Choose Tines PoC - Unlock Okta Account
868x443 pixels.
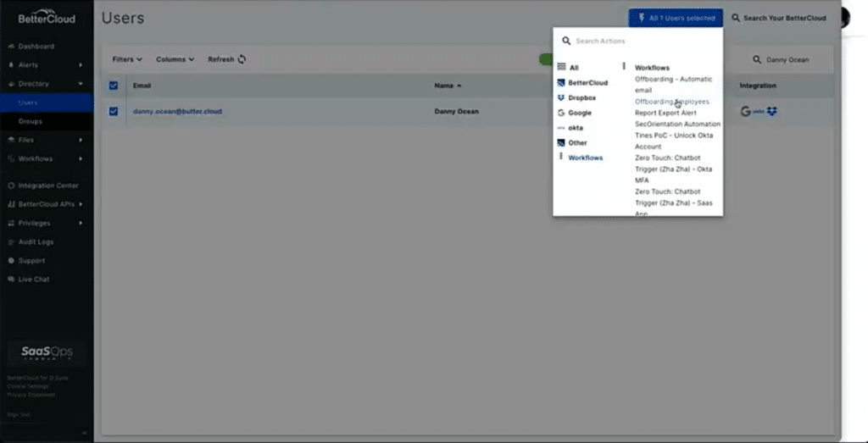click(x=674, y=141)
